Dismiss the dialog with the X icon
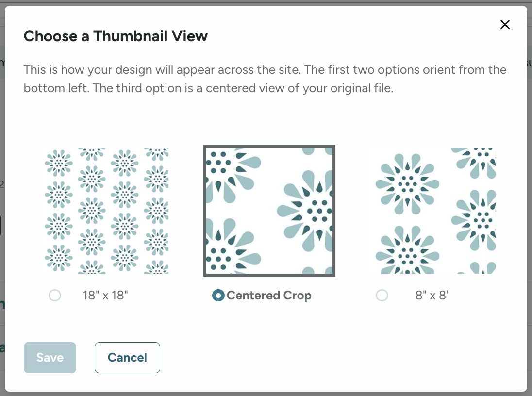Viewport: 532px width, 396px height. [x=505, y=24]
